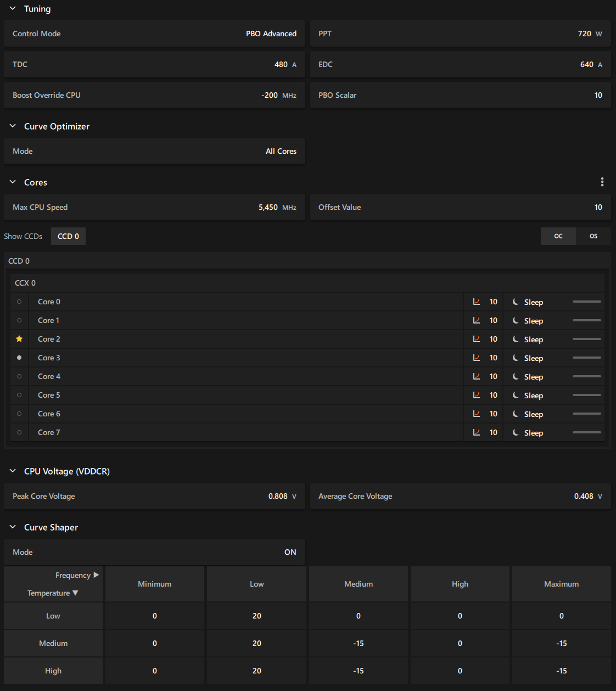Select the Core 6 circle marker
Screen dimensions: 616x691
(x=19, y=414)
